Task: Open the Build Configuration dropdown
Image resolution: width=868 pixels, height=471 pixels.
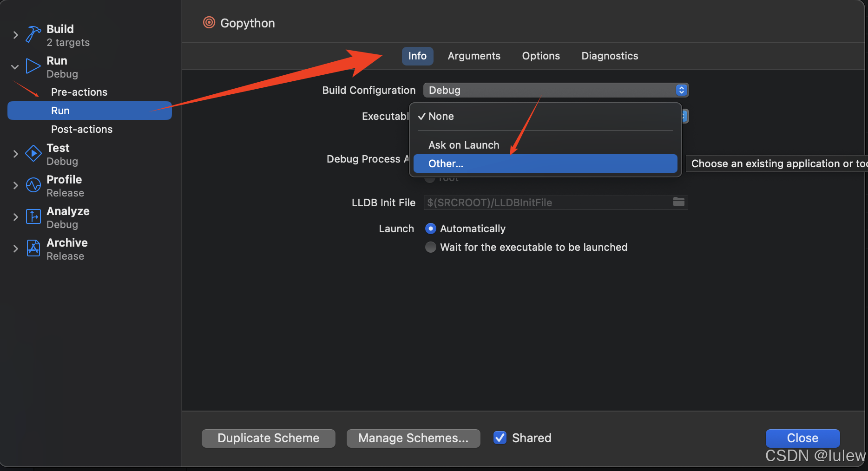Action: click(x=555, y=90)
